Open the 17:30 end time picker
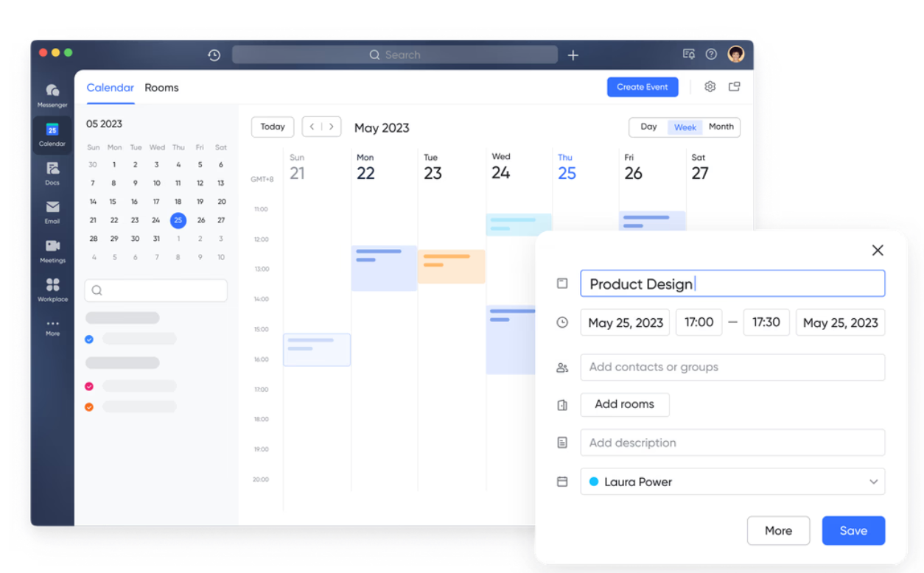This screenshot has width=924, height=573. [766, 323]
